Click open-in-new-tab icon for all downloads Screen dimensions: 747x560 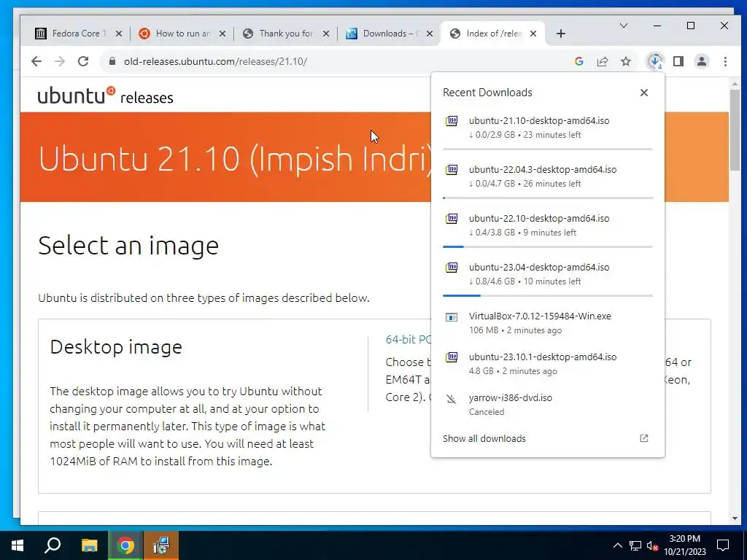pyautogui.click(x=644, y=438)
